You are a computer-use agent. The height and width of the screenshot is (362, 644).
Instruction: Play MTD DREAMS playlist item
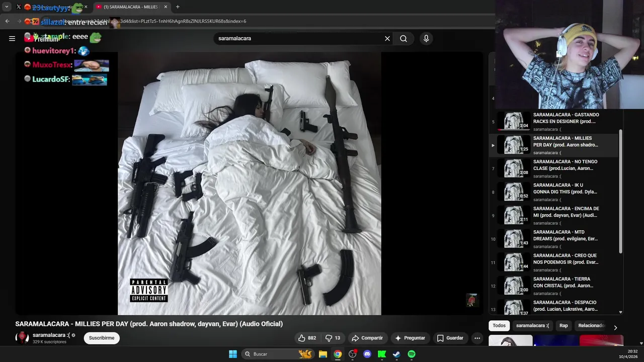[553, 239]
